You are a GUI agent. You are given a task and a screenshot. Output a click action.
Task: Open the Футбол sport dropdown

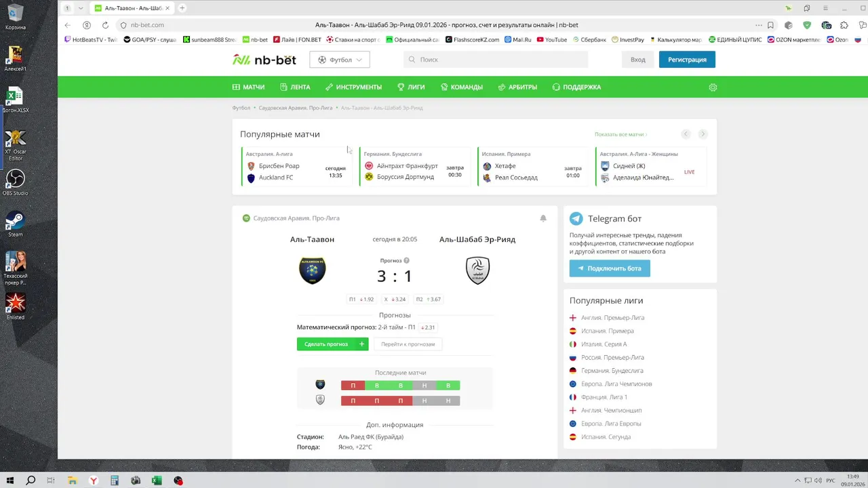[x=340, y=60]
